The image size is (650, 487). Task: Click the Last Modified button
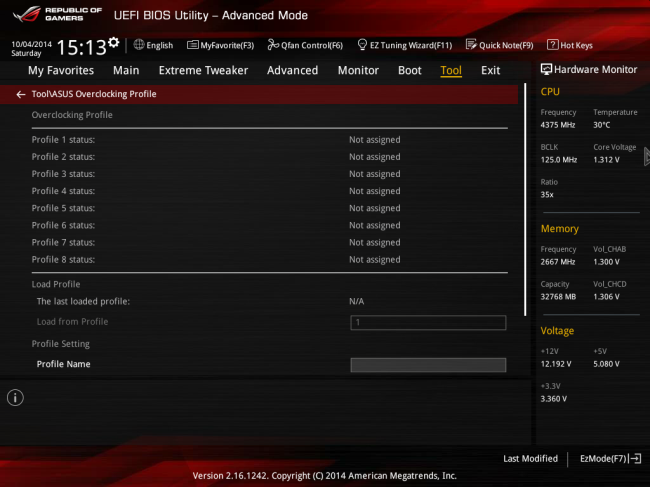pyautogui.click(x=530, y=459)
